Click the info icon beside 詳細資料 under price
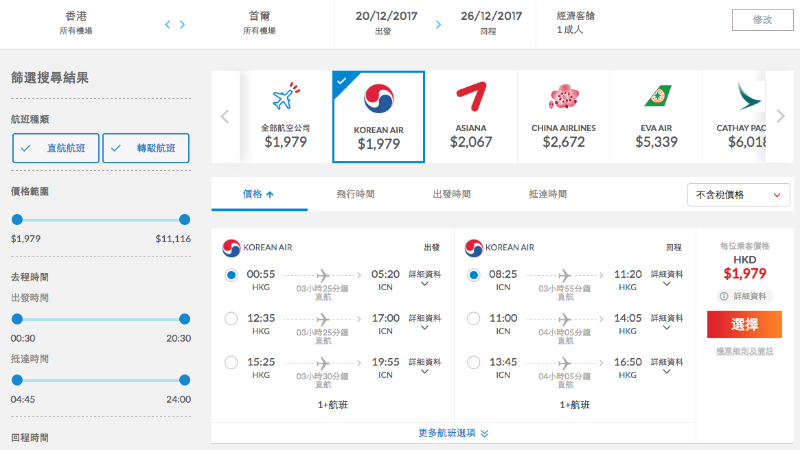 (x=723, y=296)
